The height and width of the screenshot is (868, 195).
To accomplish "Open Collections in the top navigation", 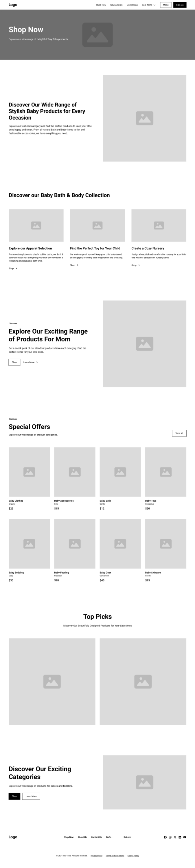I will pyautogui.click(x=132, y=5).
